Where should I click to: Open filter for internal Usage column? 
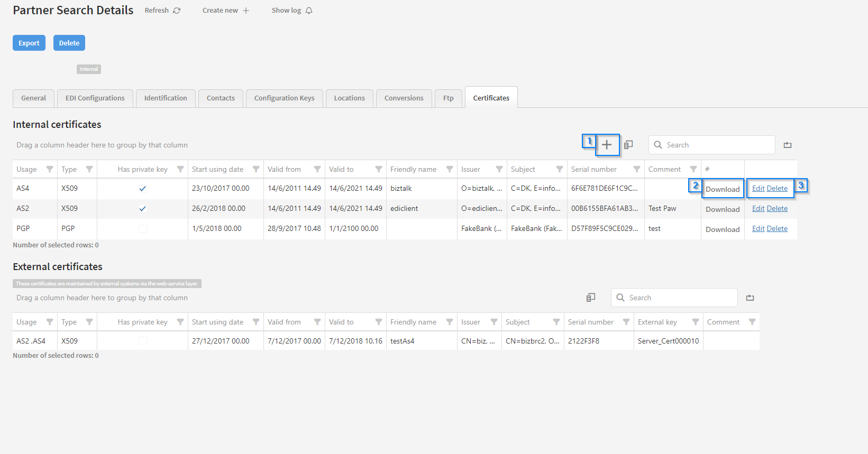[50, 169]
